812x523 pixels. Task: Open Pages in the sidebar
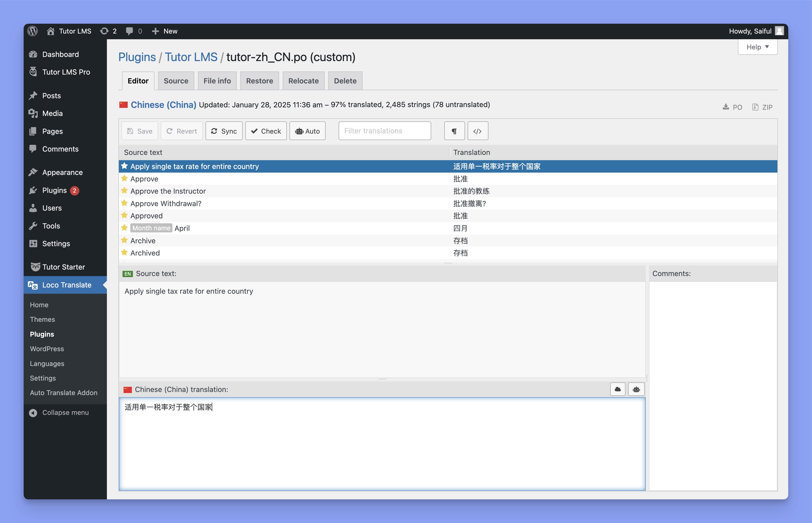pyautogui.click(x=65, y=131)
